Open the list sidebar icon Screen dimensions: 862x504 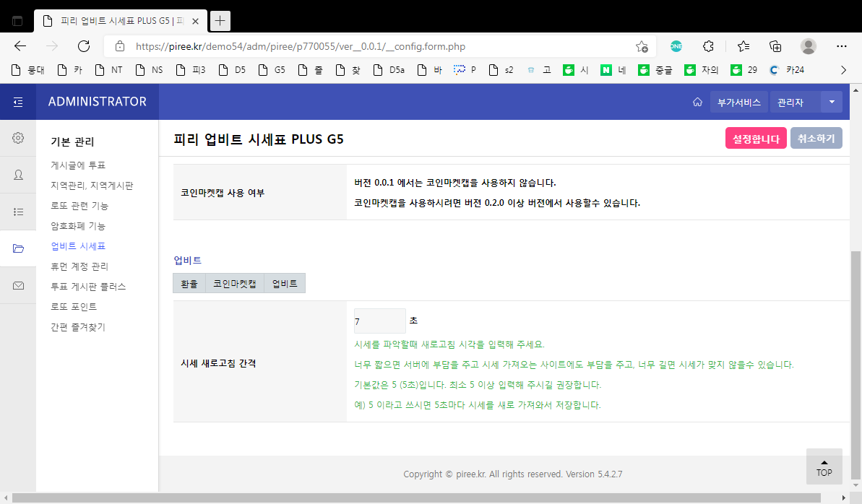tap(18, 212)
